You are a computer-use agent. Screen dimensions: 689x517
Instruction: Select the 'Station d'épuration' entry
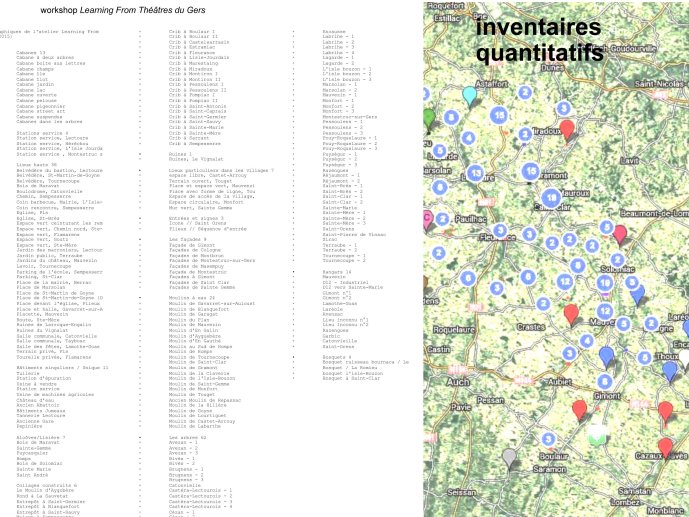pyautogui.click(x=44, y=378)
